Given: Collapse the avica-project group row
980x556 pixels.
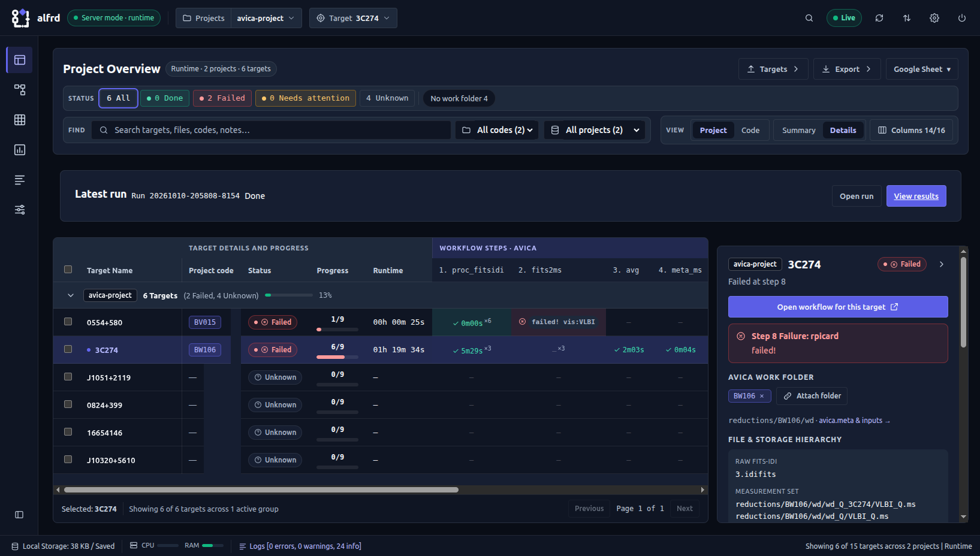Looking at the screenshot, I should [x=71, y=295].
